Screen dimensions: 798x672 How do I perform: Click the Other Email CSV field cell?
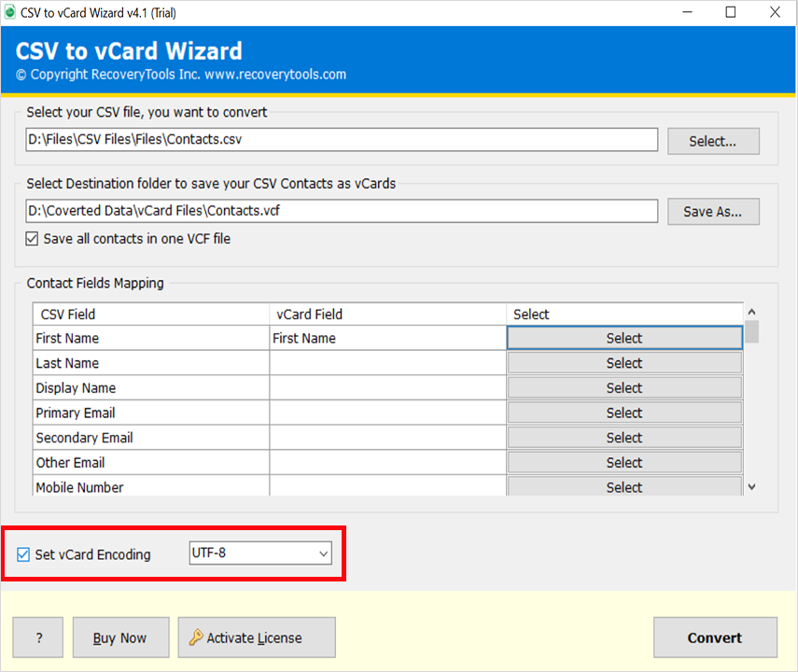click(x=151, y=463)
